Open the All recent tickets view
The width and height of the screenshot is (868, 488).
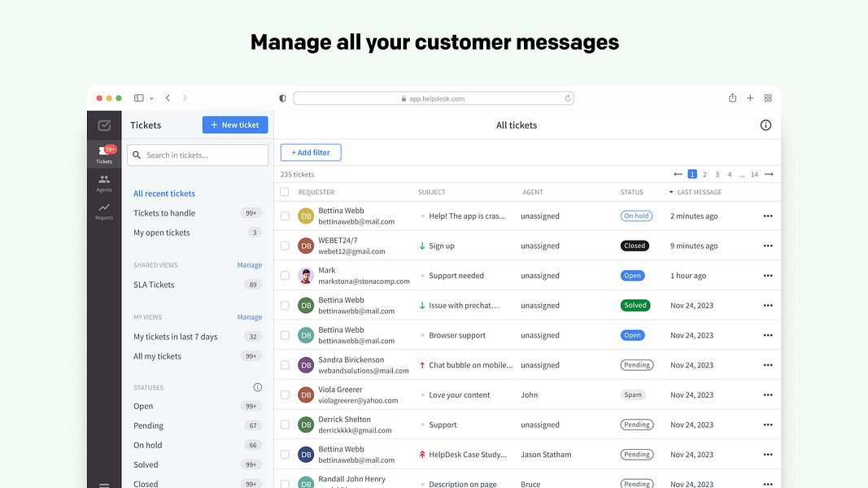164,193
